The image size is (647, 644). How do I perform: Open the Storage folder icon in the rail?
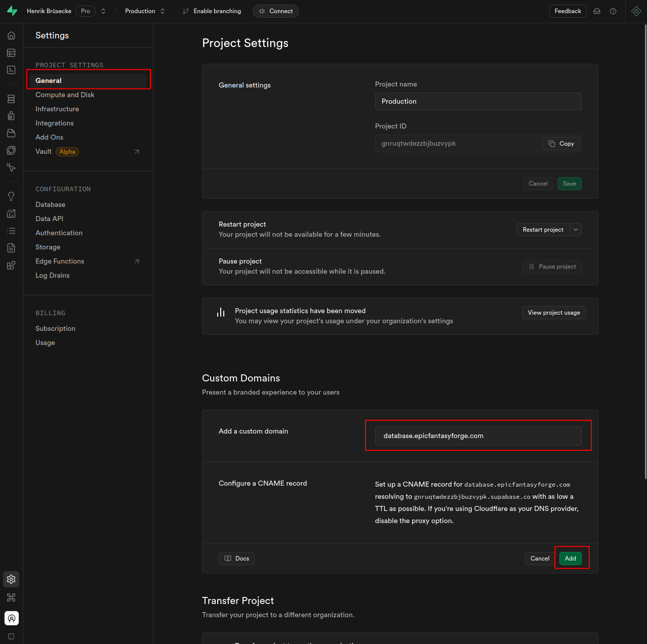11,133
